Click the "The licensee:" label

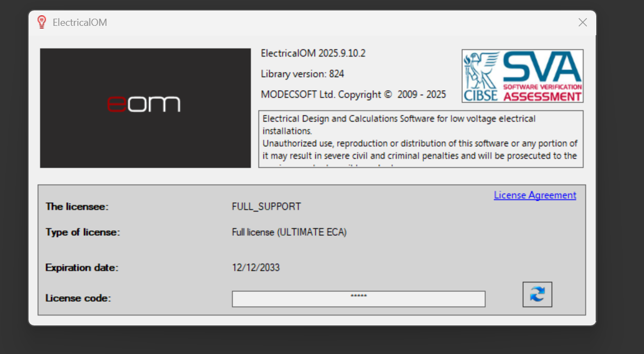coord(77,206)
